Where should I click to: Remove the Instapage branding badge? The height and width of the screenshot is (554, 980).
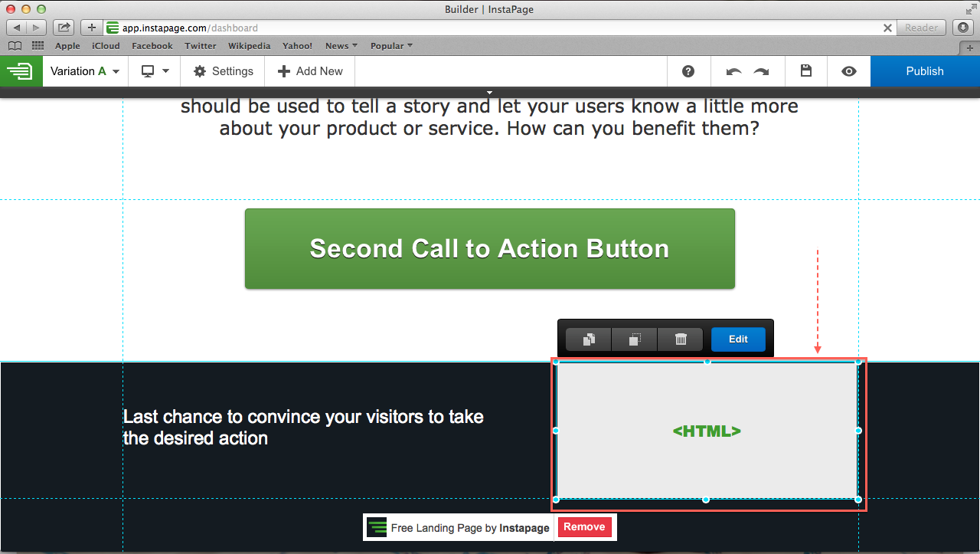click(x=584, y=527)
